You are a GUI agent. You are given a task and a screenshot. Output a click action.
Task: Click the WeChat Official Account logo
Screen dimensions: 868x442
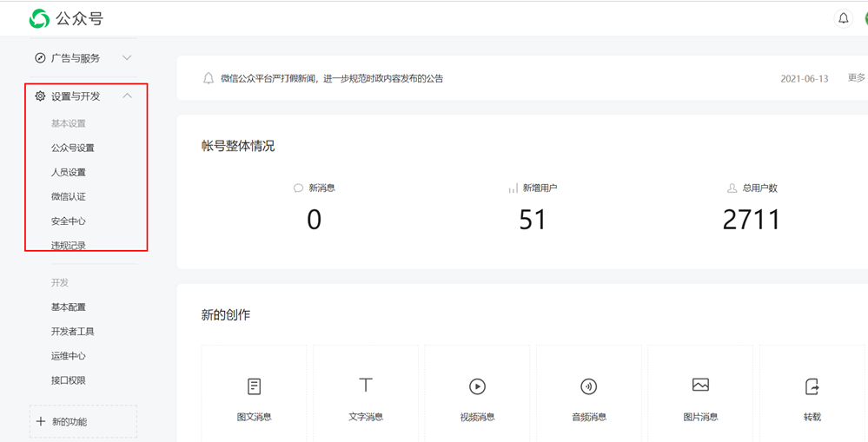coord(40,18)
